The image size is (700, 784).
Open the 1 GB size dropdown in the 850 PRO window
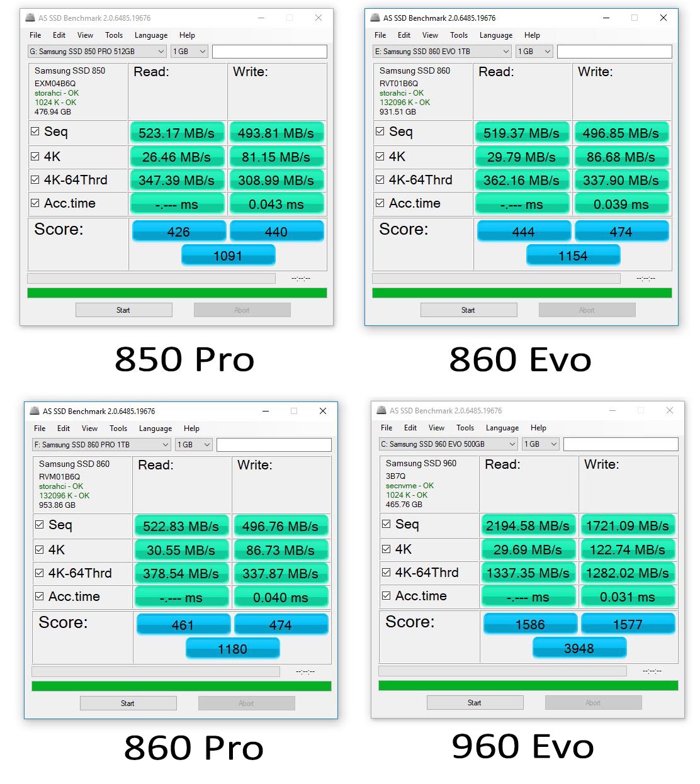point(189,52)
